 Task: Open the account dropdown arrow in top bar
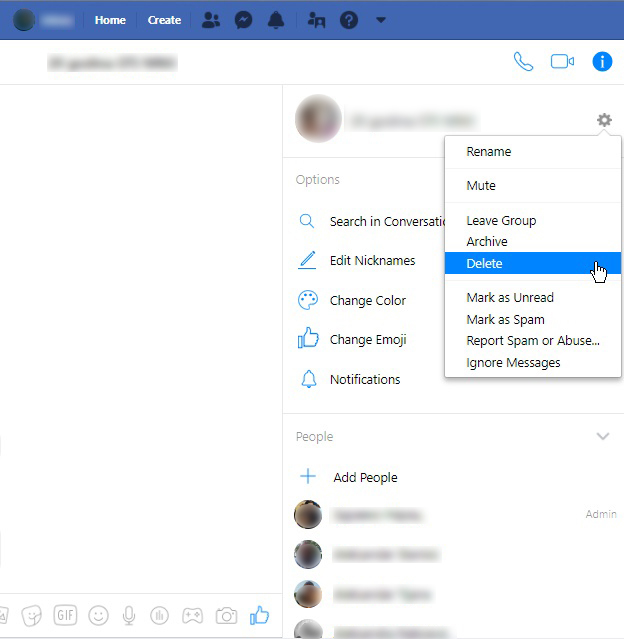click(381, 20)
